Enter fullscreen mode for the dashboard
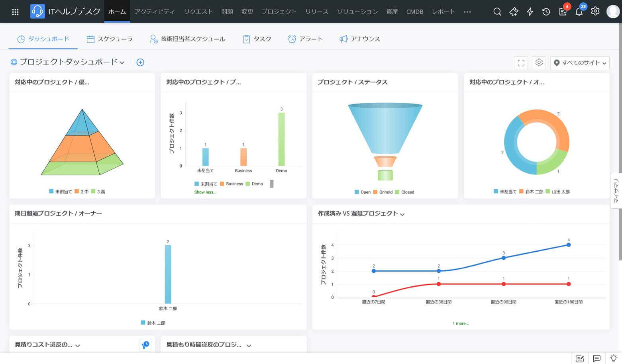This screenshot has height=364, width=622. pos(521,63)
